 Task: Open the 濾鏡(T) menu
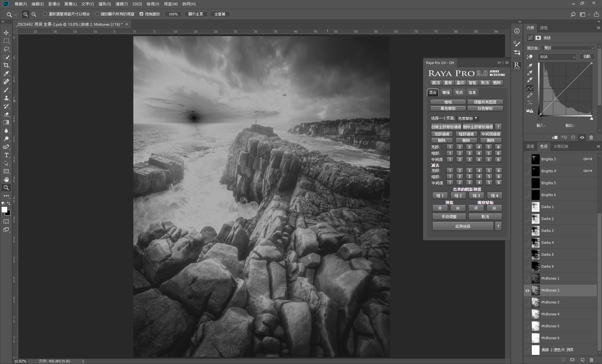pyautogui.click(x=121, y=4)
